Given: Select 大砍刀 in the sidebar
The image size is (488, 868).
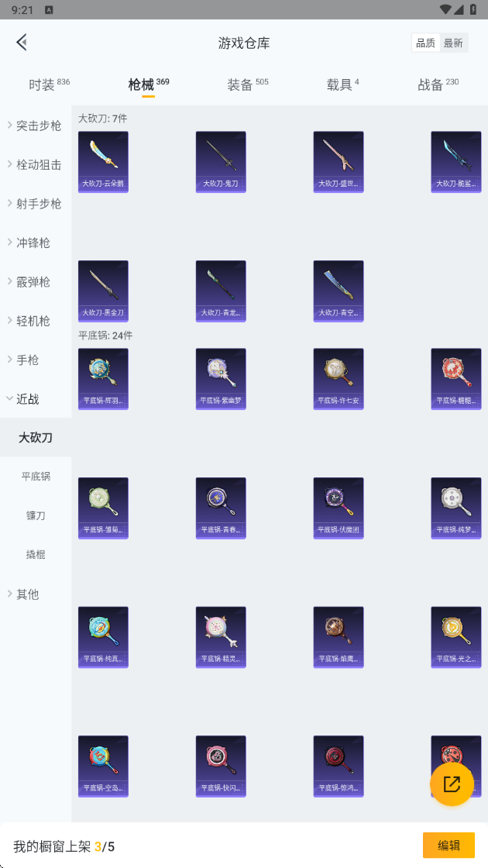Looking at the screenshot, I should click(36, 437).
